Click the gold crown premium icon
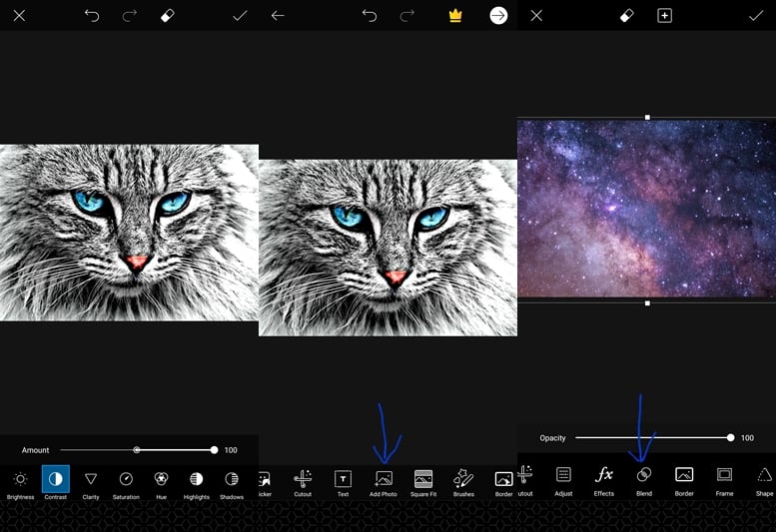This screenshot has width=776, height=532. [x=455, y=16]
